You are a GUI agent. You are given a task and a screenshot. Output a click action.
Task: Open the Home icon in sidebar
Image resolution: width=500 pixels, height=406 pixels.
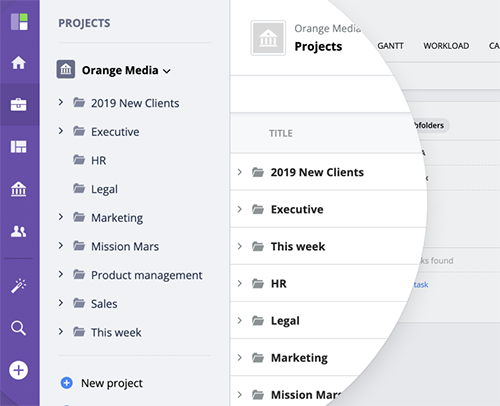tap(19, 63)
